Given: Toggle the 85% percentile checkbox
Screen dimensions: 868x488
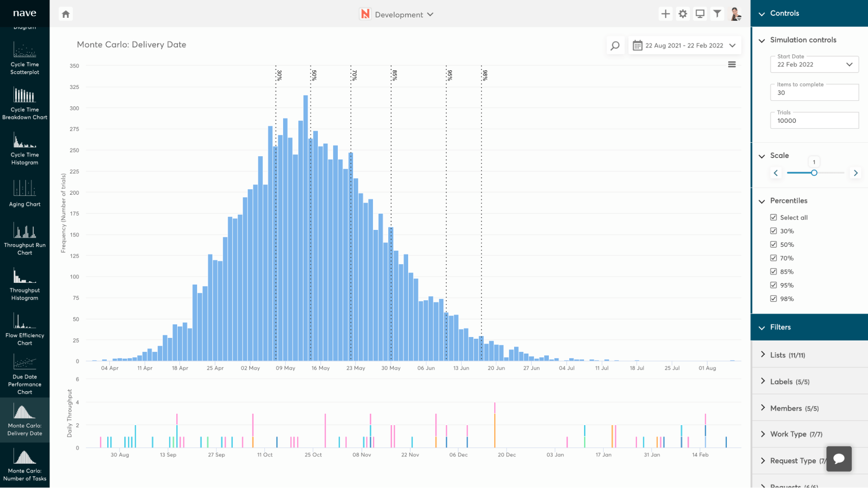Looking at the screenshot, I should pos(773,272).
